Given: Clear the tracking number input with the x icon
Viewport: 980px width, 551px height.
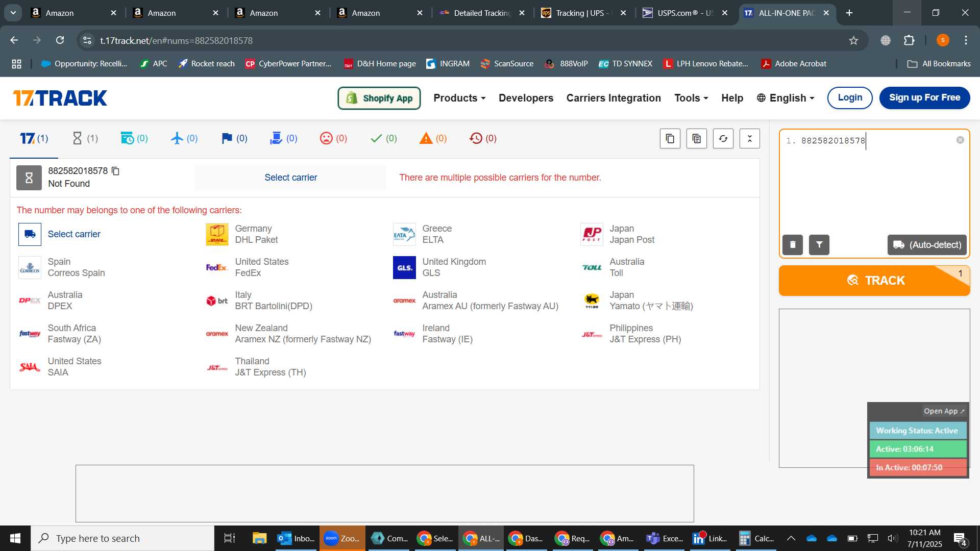Looking at the screenshot, I should point(960,140).
